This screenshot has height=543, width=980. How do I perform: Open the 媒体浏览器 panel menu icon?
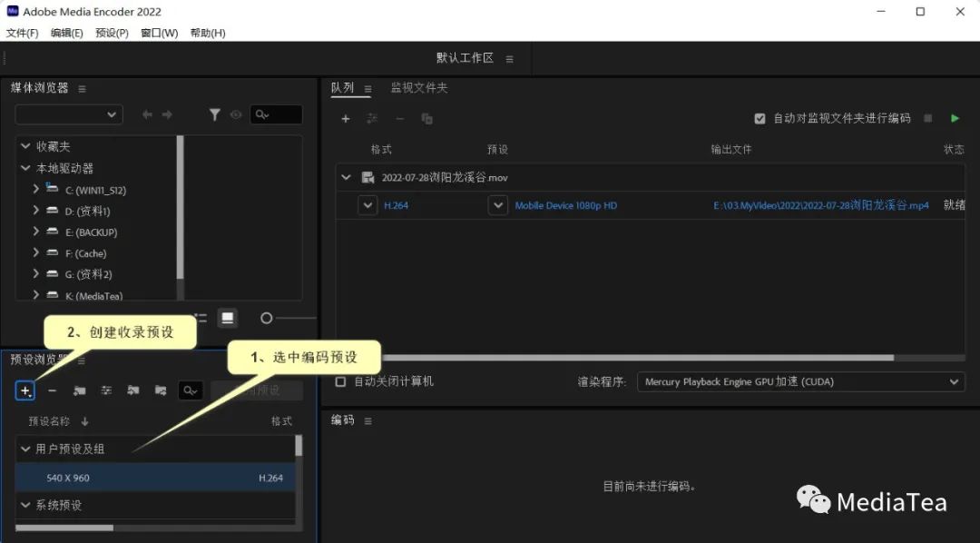coord(82,89)
